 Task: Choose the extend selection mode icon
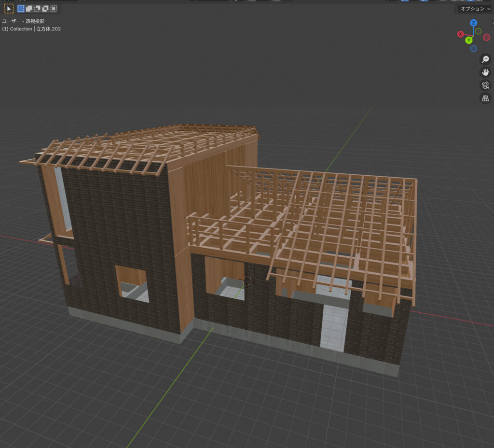(29, 9)
